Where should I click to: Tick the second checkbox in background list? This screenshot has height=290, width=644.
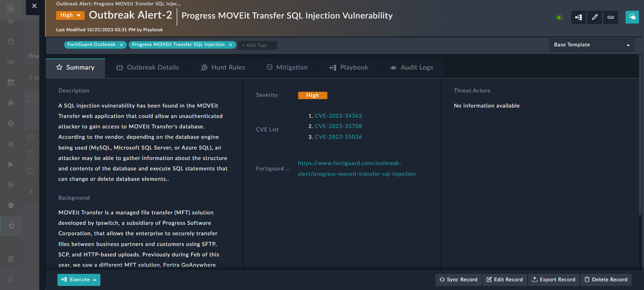coord(31,137)
